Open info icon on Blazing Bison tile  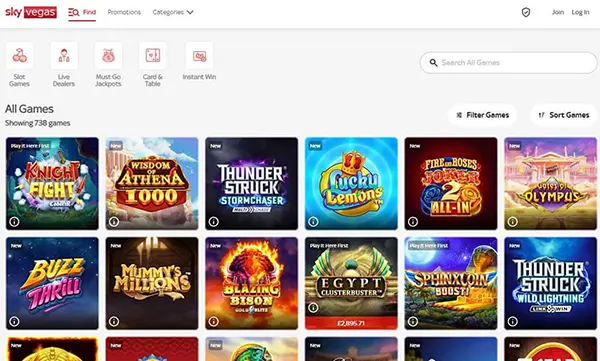pos(214,321)
